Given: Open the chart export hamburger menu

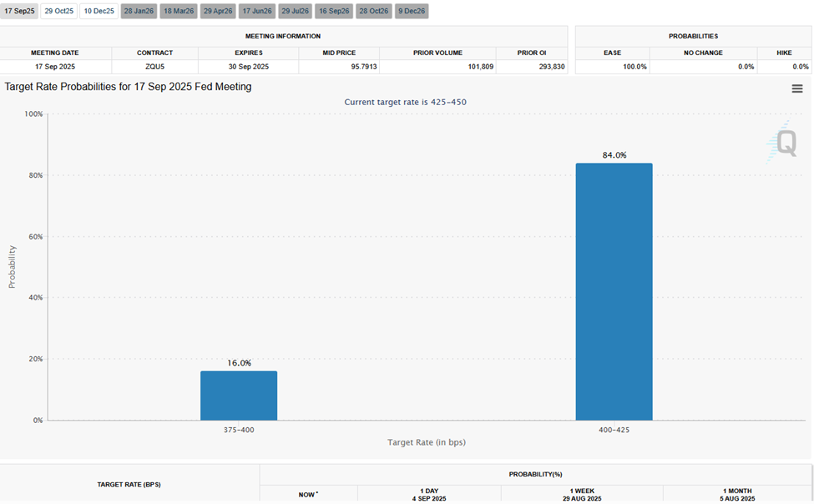Looking at the screenshot, I should [x=796, y=88].
